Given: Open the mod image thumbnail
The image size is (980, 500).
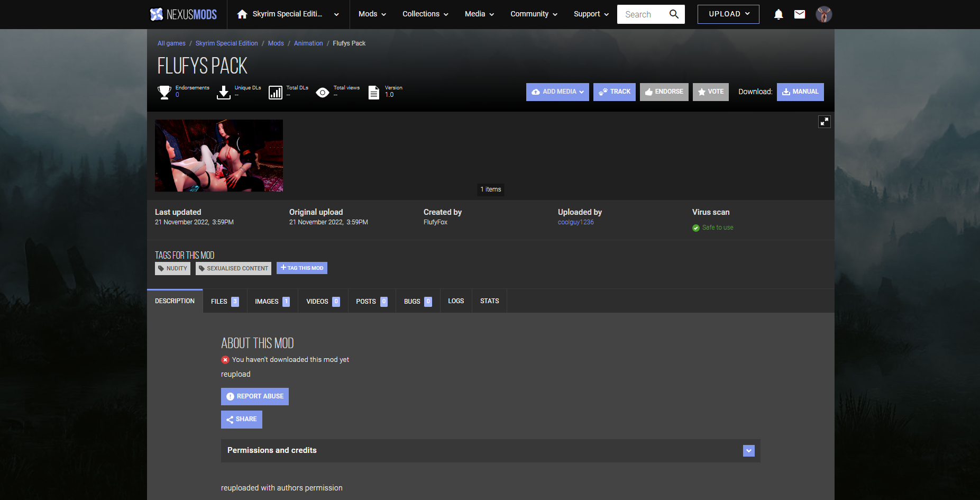Looking at the screenshot, I should coord(219,156).
